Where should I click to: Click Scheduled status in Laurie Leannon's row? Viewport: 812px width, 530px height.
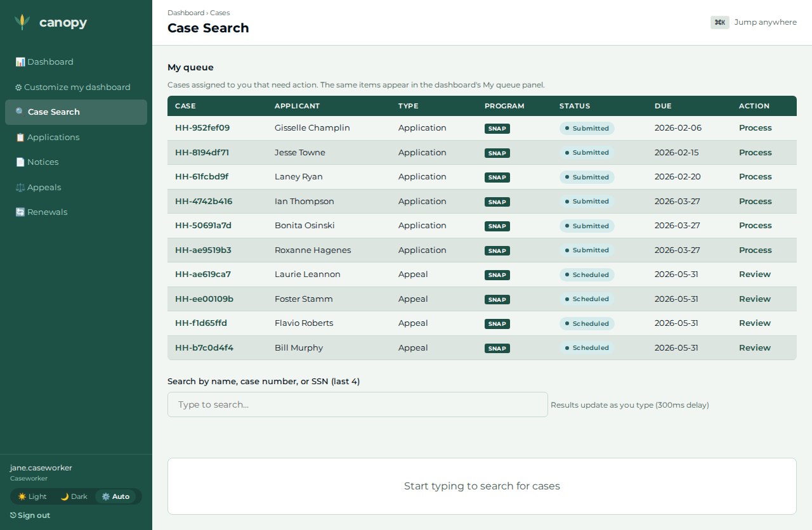pos(587,275)
